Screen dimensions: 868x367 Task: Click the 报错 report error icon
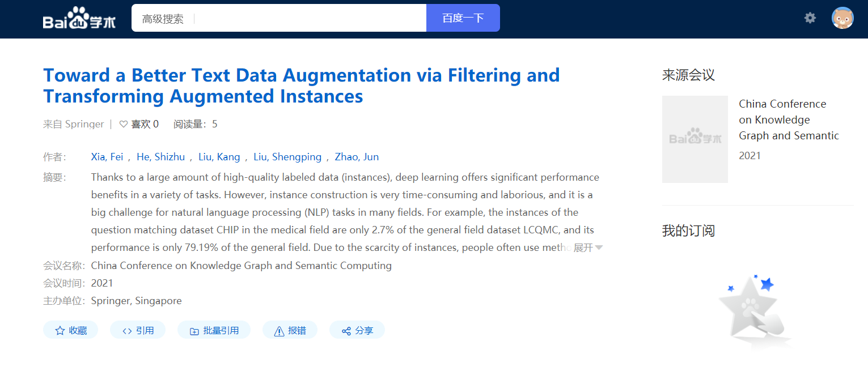tap(279, 331)
